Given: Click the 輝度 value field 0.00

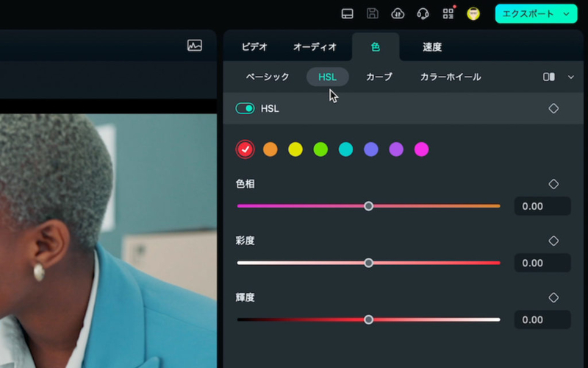Looking at the screenshot, I should point(542,319).
